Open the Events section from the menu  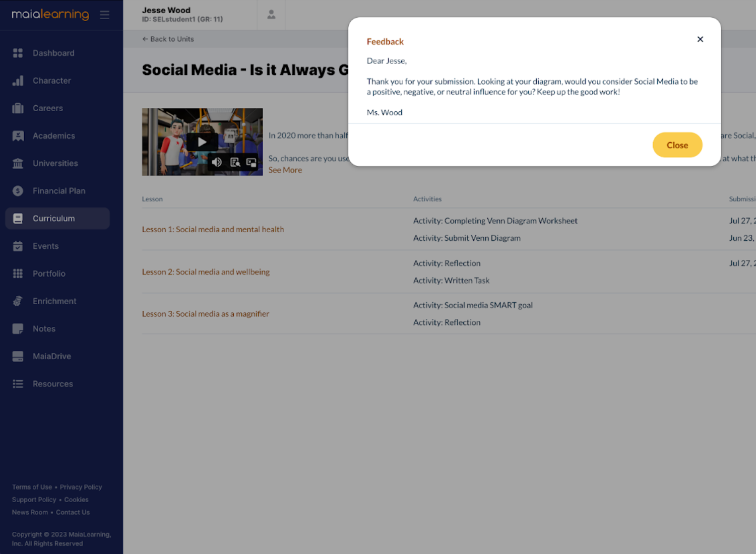[x=45, y=246]
